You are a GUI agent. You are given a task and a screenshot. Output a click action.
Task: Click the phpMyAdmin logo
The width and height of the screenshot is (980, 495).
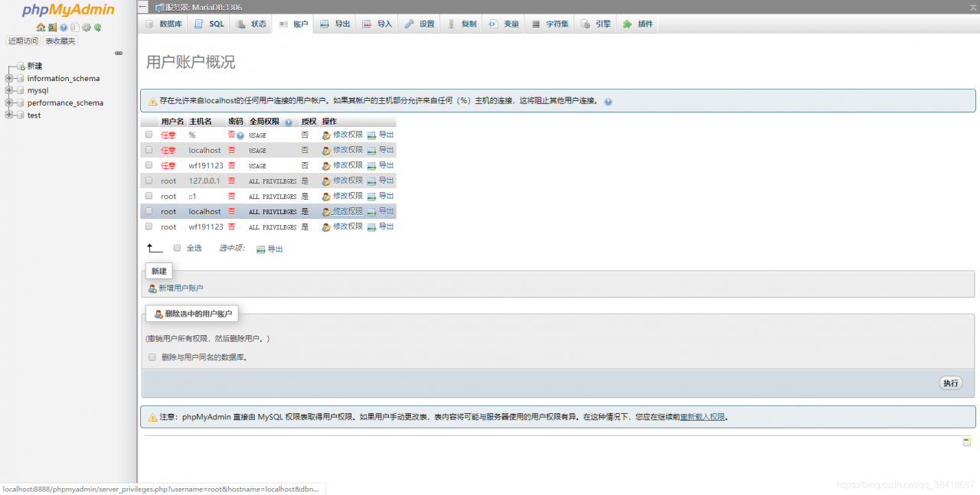click(x=68, y=10)
